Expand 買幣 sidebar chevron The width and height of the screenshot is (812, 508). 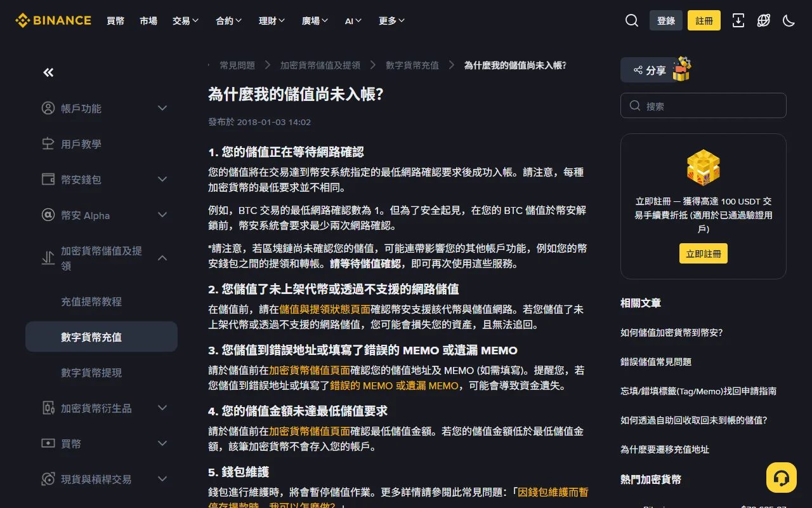pyautogui.click(x=162, y=443)
